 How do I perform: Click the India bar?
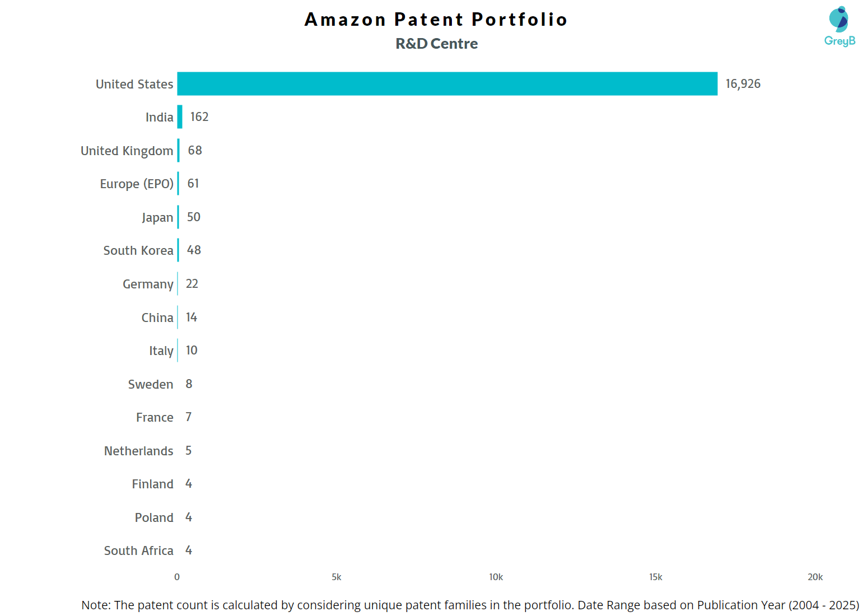180,117
